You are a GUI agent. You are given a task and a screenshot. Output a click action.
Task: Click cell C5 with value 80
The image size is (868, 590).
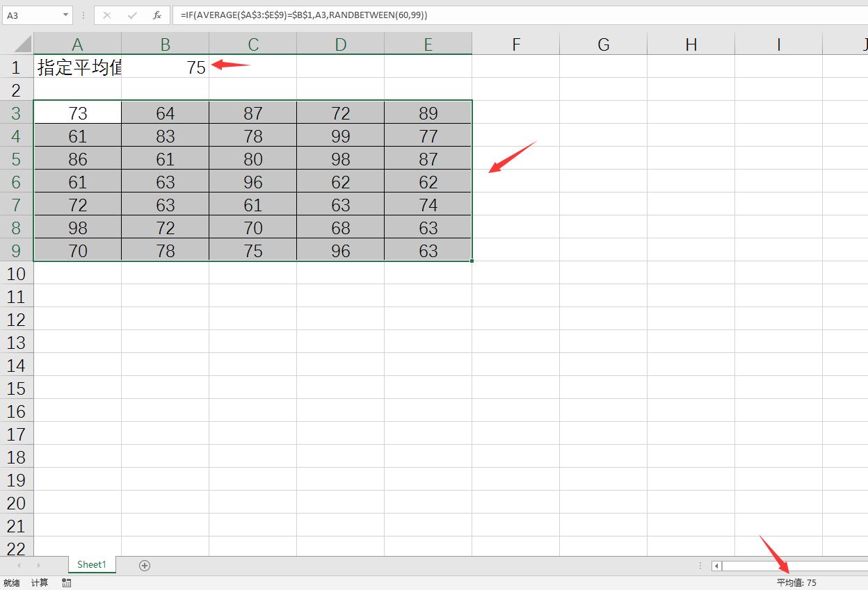point(252,158)
